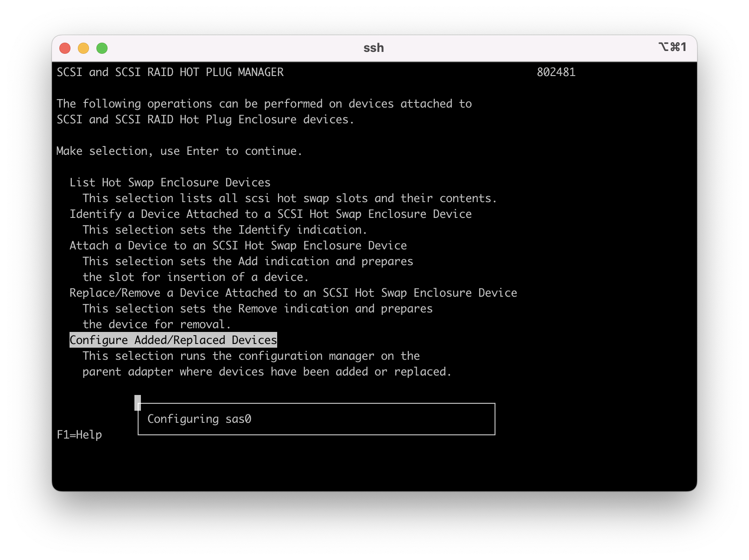Minimize the ssh window with yellow button
Screen dimensions: 749x560
83,48
